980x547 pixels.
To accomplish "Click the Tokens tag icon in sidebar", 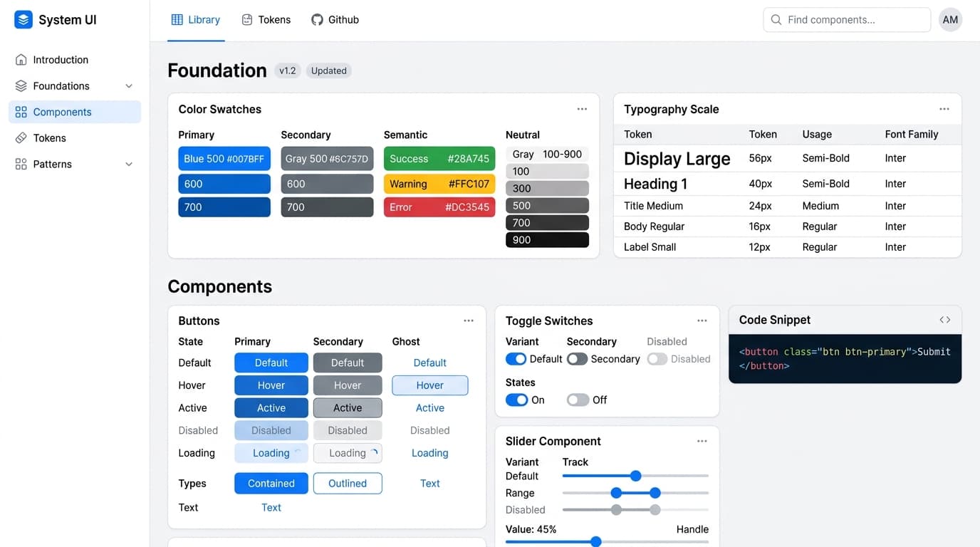I will [21, 138].
